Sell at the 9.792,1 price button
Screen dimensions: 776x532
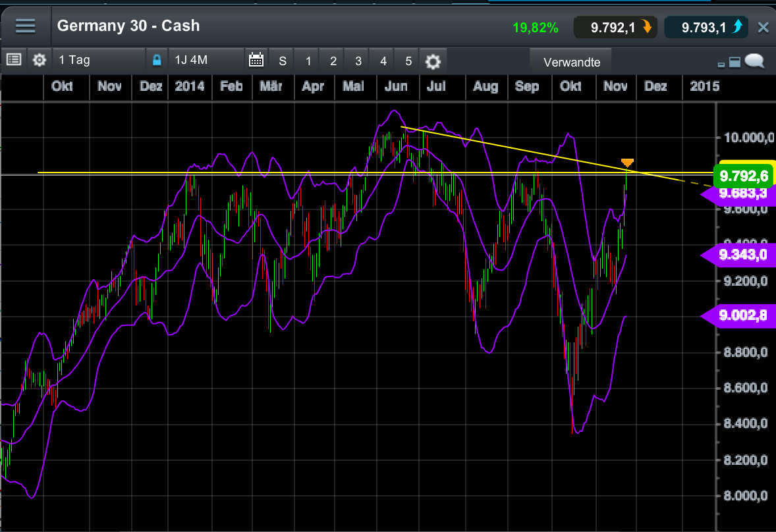[615, 28]
